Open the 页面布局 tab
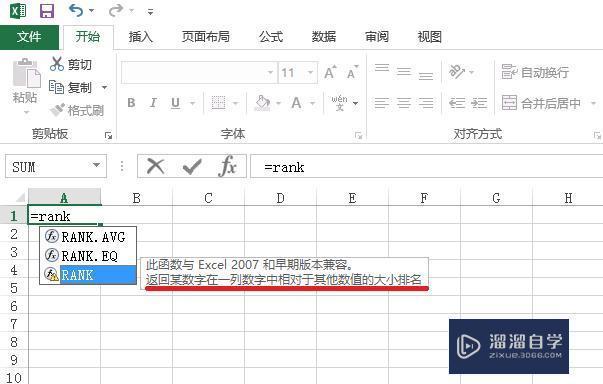The image size is (603, 384). click(x=206, y=37)
